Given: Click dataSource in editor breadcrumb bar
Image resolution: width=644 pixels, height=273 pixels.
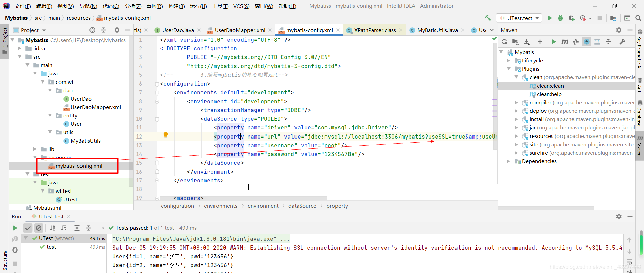Looking at the screenshot, I should (x=302, y=206).
